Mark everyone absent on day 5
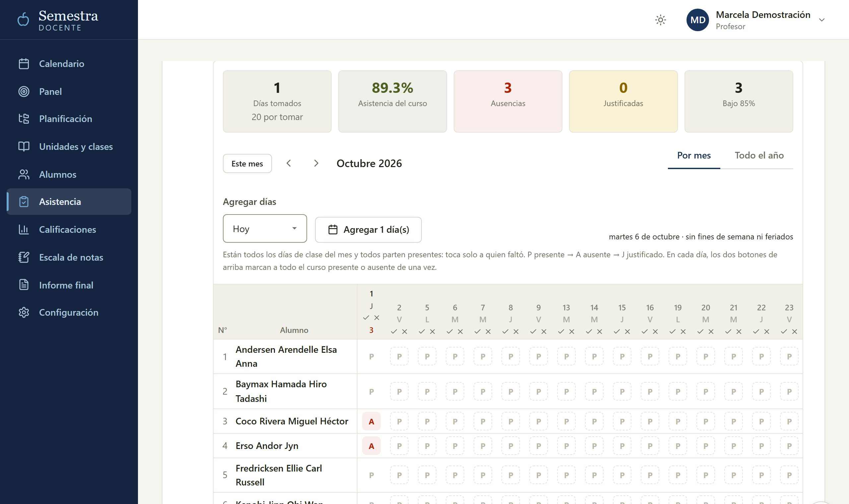 coord(432,332)
